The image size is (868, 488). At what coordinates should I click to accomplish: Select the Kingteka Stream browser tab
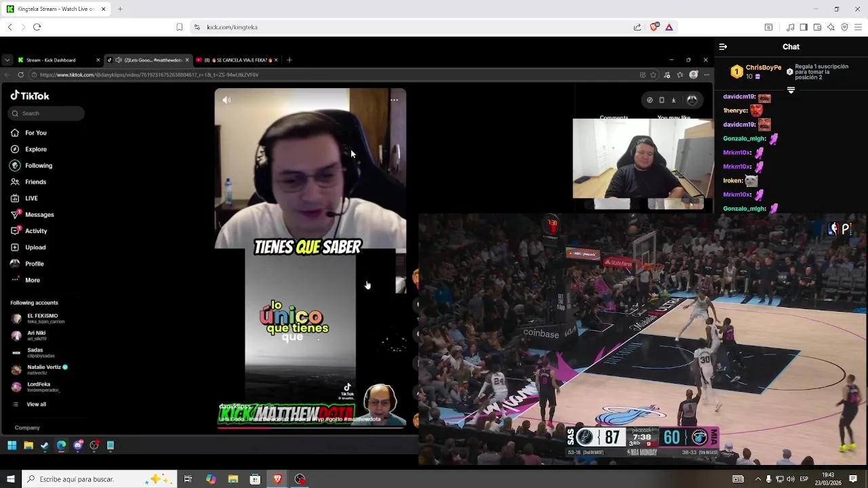click(x=56, y=9)
